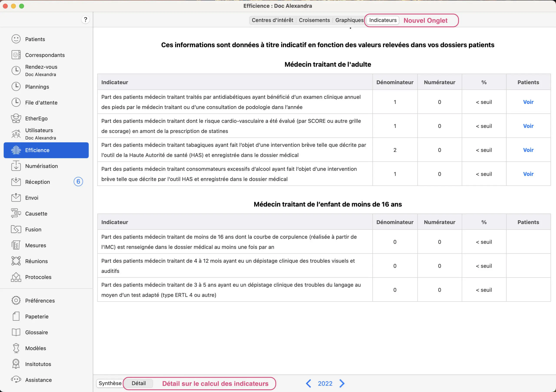556x392 pixels.
Task: Go to previous year arrow
Action: point(308,384)
